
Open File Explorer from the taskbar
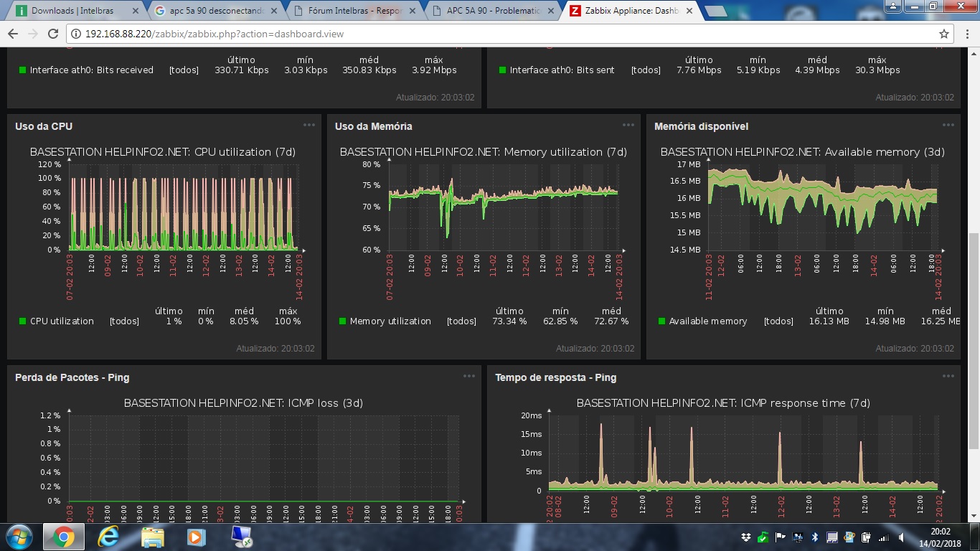153,536
